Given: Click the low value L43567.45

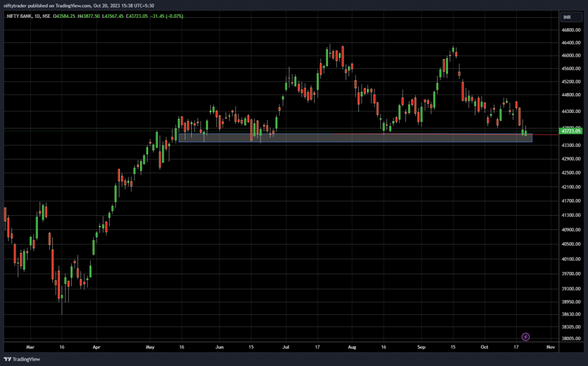Looking at the screenshot, I should tap(113, 16).
